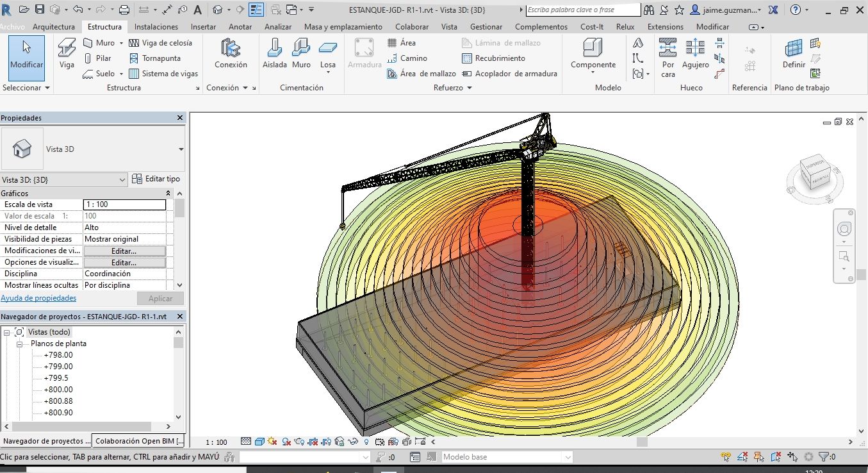Toggle select pinned elements in status bar

[758, 457]
